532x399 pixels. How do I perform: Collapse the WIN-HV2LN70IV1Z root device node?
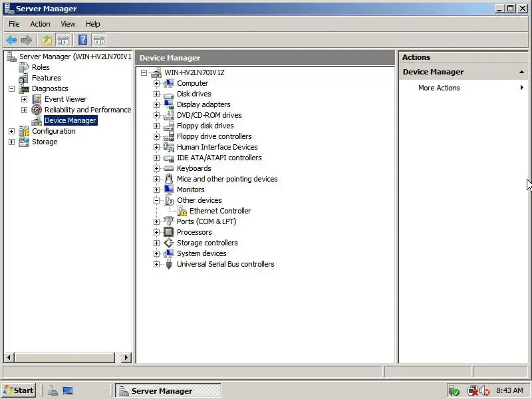[144, 72]
